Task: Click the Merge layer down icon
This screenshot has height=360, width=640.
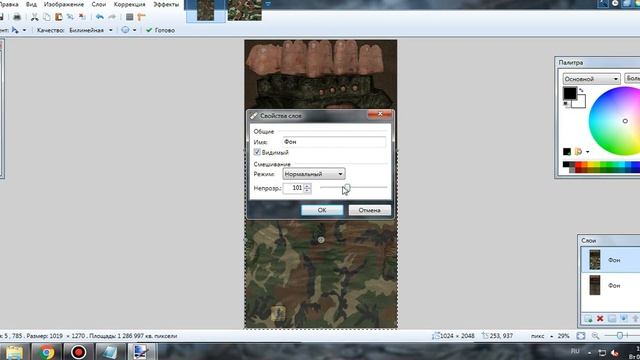Action: coord(624,318)
